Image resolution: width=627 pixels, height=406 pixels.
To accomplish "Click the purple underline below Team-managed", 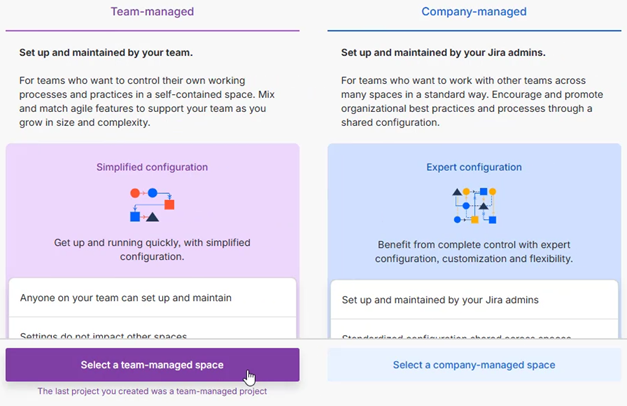I will pos(152,31).
